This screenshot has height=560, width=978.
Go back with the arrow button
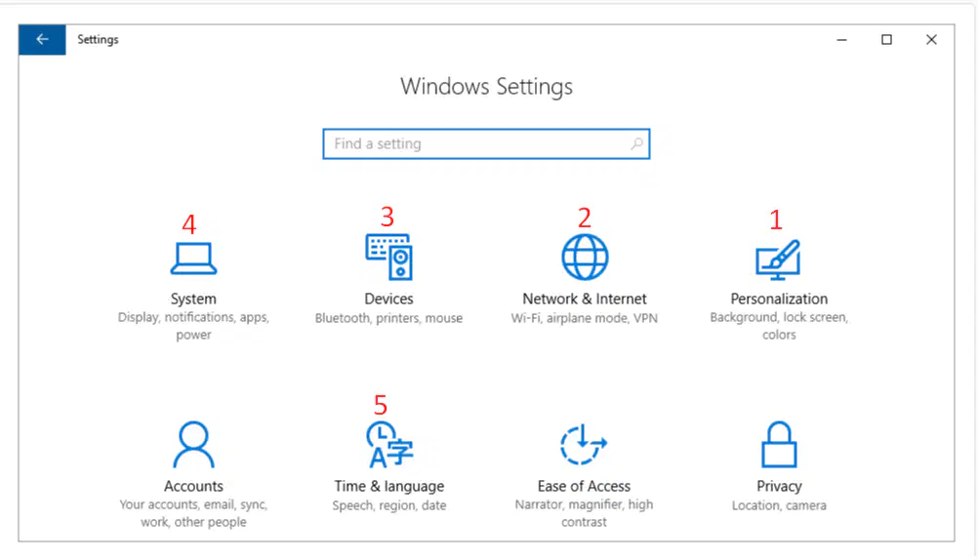tap(42, 39)
